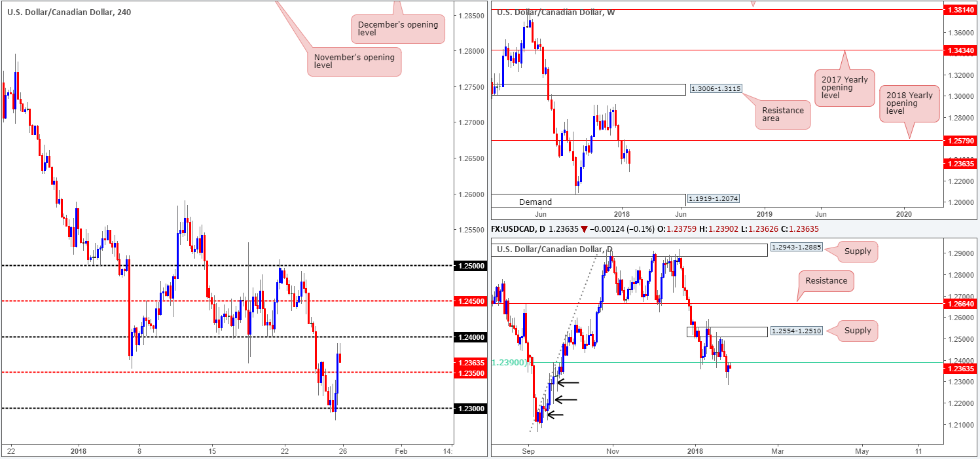Viewport: 980px width, 459px height.
Task: Click the 15 date label on 240 chart
Action: pyautogui.click(x=211, y=452)
